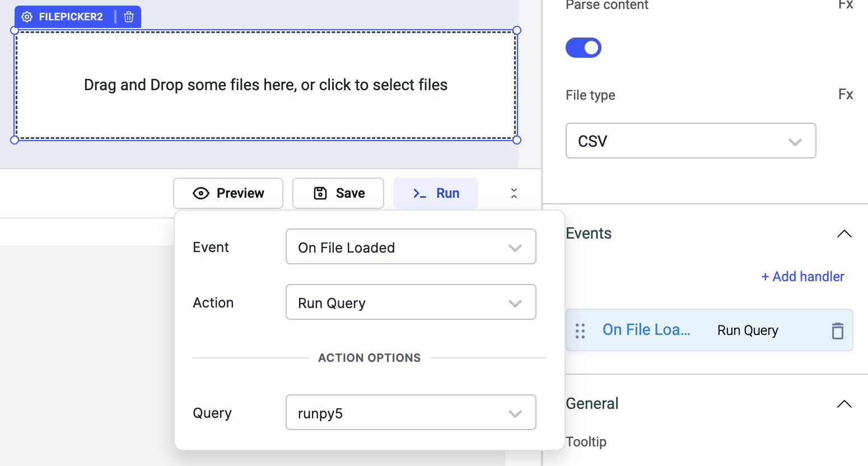The width and height of the screenshot is (868, 466).
Task: Delete the FILEPICKER2 widget via trash icon
Action: pos(129,17)
